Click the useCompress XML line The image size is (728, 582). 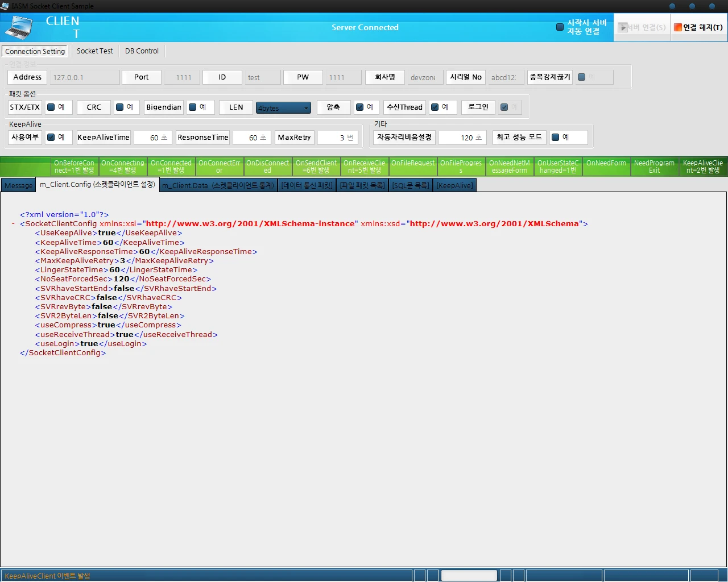pyautogui.click(x=108, y=325)
